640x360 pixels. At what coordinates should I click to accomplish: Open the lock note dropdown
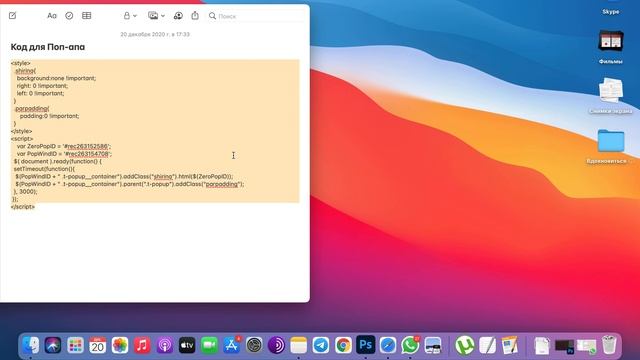(x=130, y=16)
